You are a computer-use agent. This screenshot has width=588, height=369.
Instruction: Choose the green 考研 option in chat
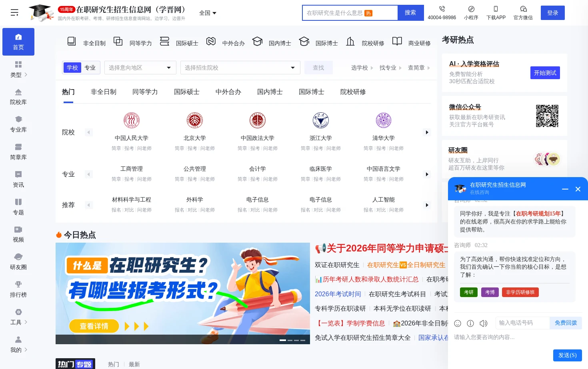tap(469, 292)
